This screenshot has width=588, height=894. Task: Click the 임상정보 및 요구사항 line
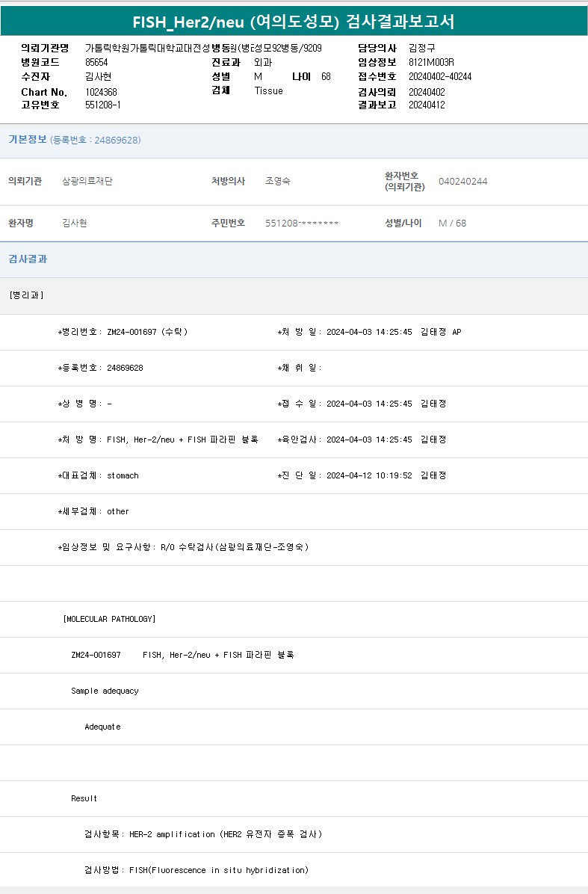coord(183,547)
